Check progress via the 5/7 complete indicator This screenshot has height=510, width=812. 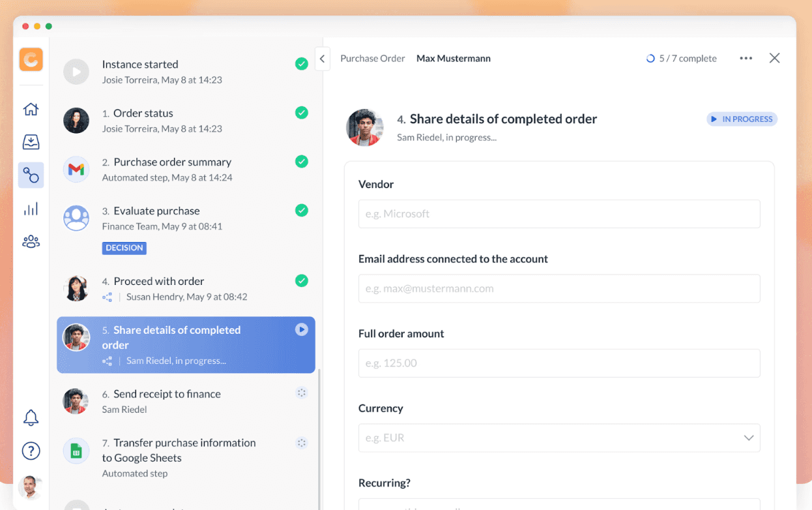(x=681, y=58)
